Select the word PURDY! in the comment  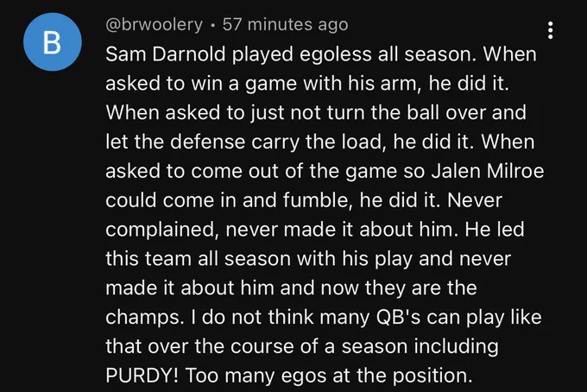tap(142, 375)
